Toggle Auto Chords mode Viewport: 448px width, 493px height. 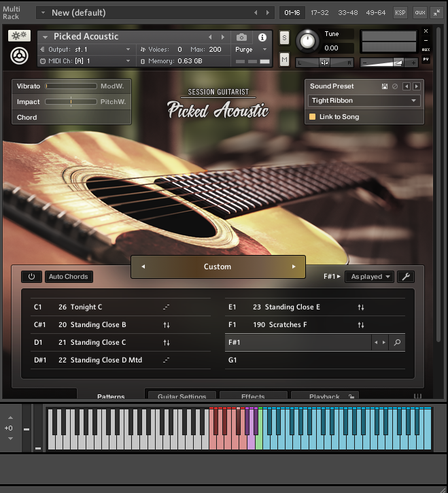coord(69,277)
